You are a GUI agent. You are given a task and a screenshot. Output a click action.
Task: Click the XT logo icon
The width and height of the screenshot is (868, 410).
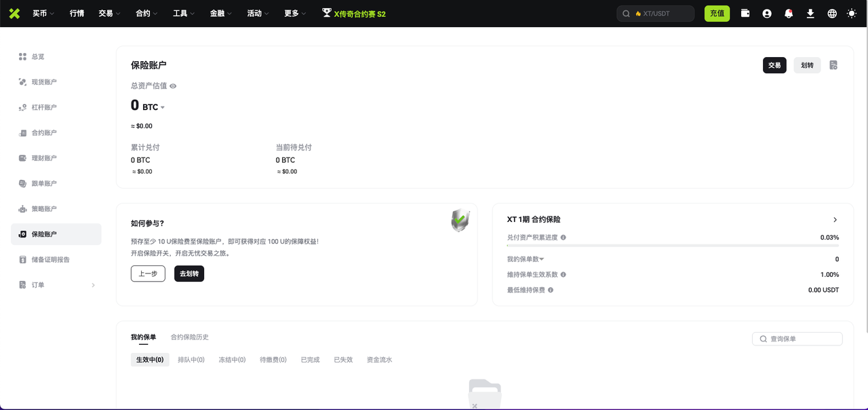click(x=14, y=14)
